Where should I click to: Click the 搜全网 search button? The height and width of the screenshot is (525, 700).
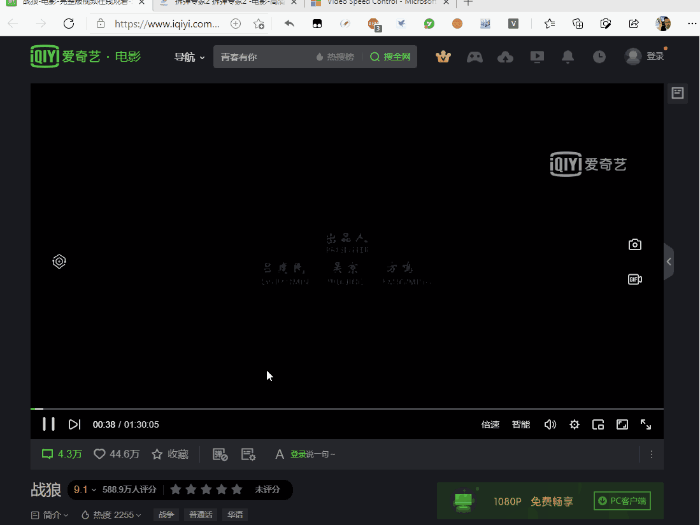[390, 57]
